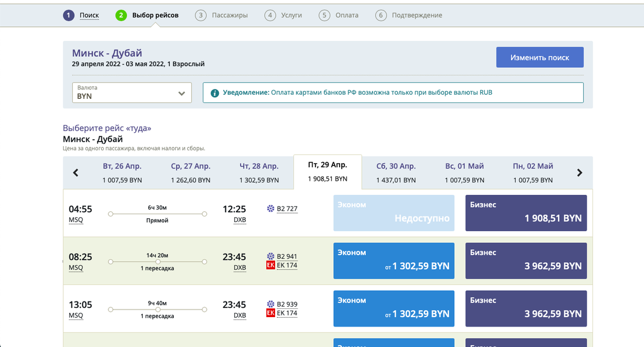Click step 1 circle for Поиск

(x=69, y=15)
